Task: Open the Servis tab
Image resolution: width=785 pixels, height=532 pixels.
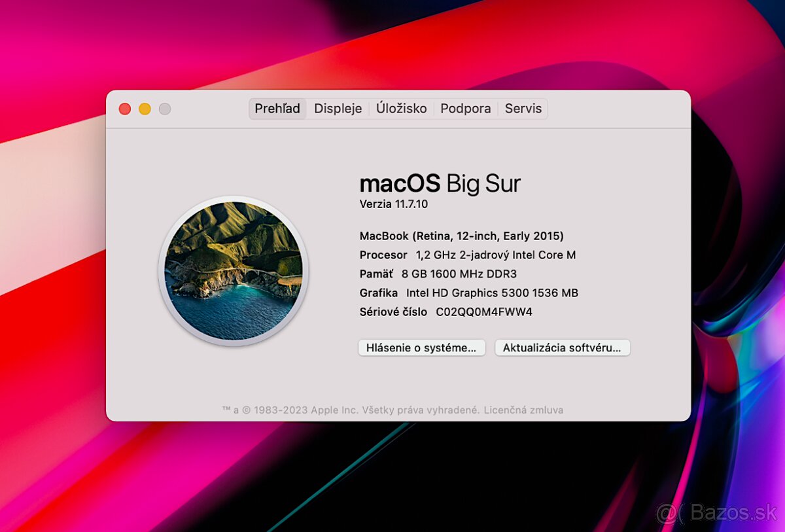Action: (523, 109)
